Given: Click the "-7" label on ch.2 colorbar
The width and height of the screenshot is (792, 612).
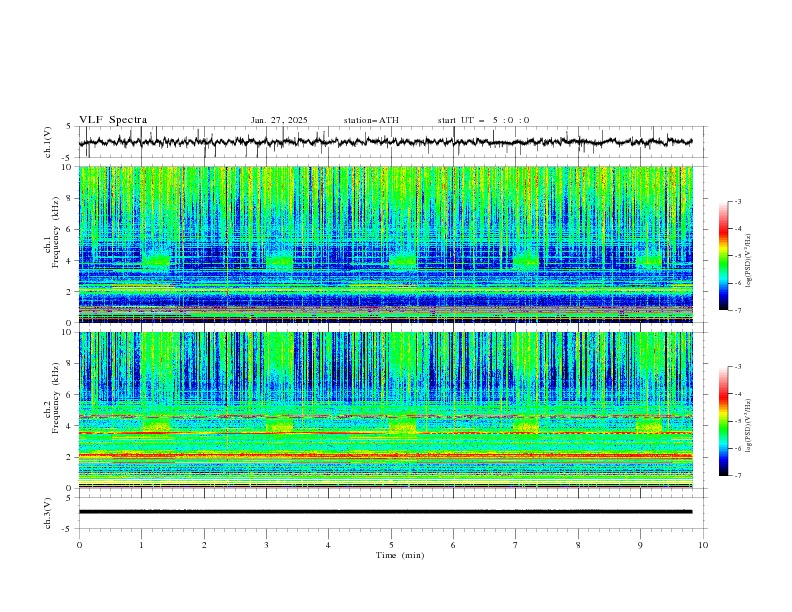Looking at the screenshot, I should (737, 475).
